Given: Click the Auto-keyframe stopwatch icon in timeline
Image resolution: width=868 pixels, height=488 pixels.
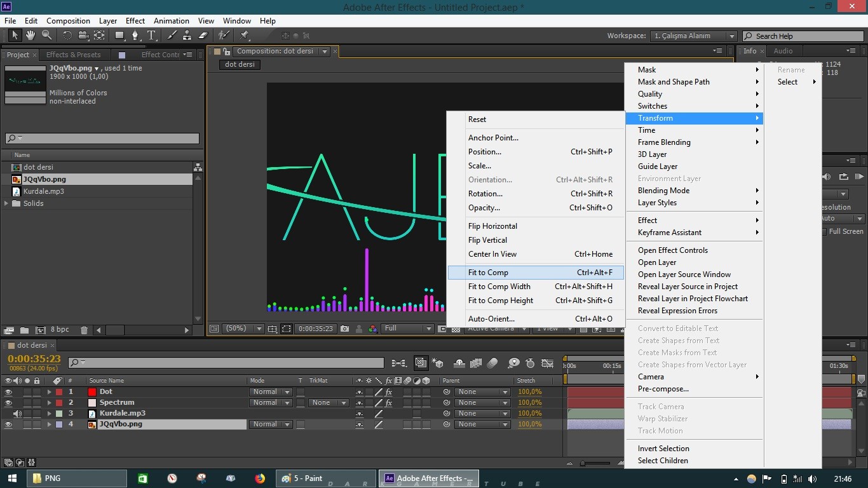Looking at the screenshot, I should 530,363.
